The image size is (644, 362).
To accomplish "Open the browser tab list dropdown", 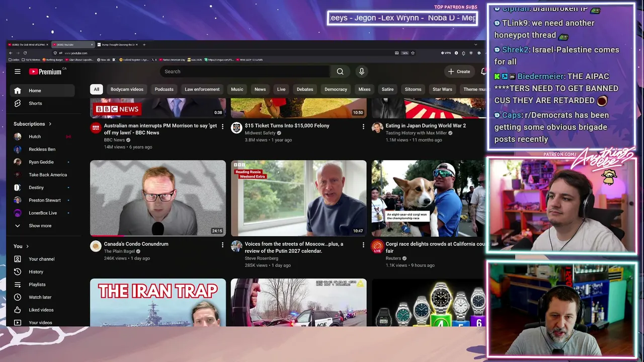I will point(475,45).
